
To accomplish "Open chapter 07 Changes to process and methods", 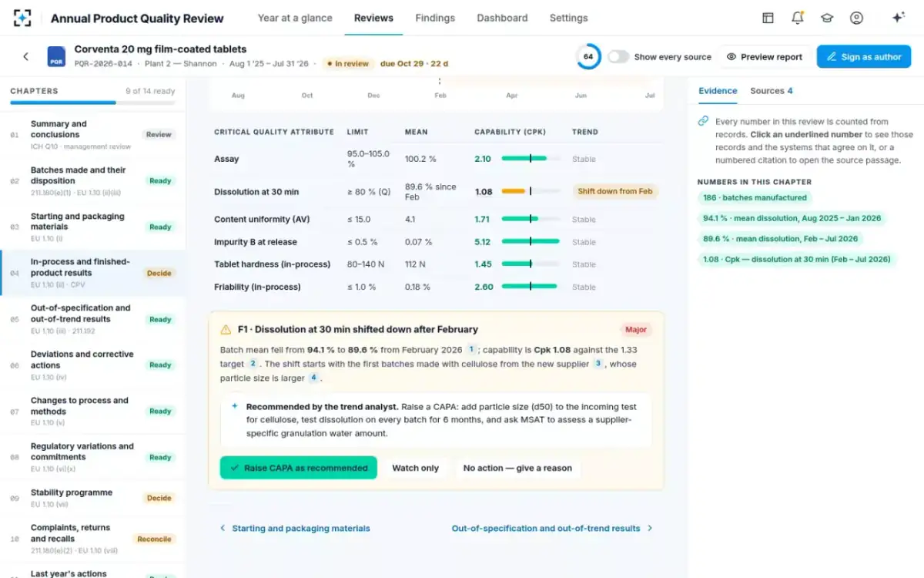I will point(92,412).
